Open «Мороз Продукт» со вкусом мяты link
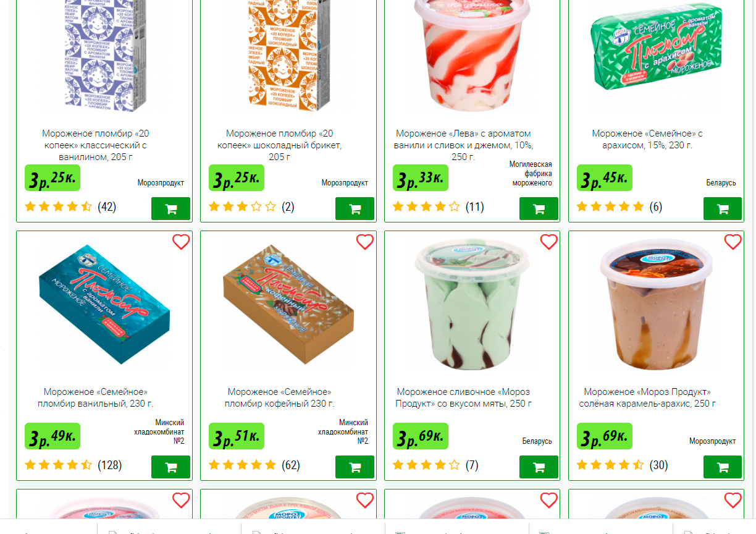The height and width of the screenshot is (534, 756). coord(463,397)
